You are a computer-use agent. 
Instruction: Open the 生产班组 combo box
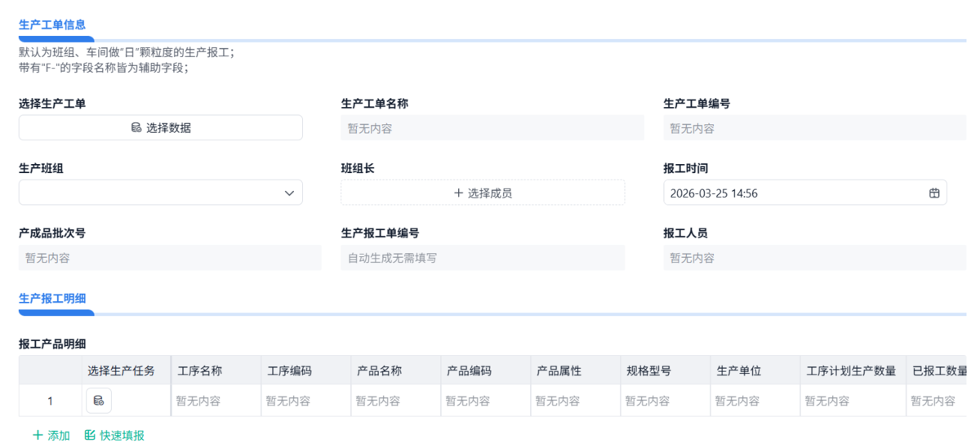[155, 193]
